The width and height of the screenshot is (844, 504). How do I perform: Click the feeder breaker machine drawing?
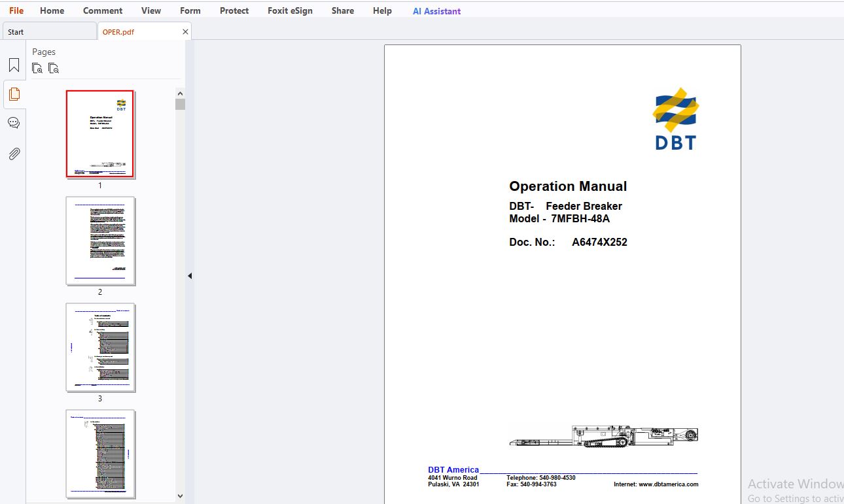(x=603, y=436)
